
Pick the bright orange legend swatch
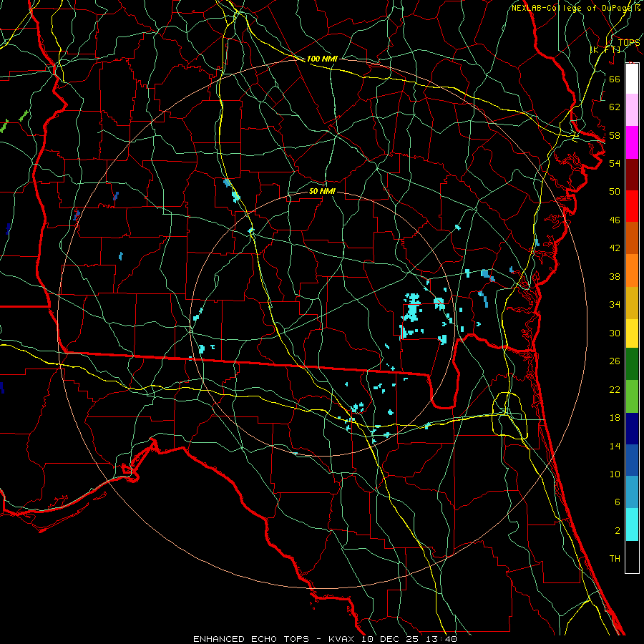632,270
